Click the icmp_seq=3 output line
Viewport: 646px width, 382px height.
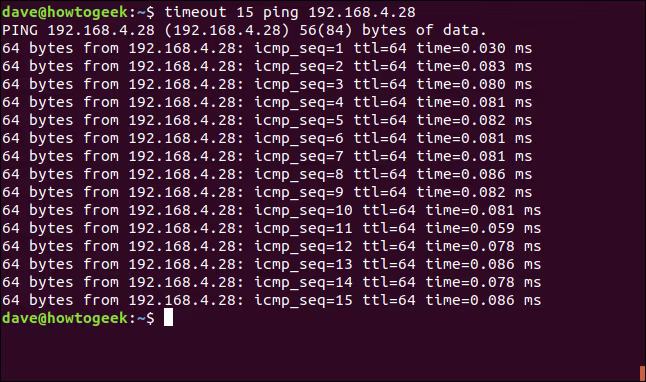click(x=267, y=84)
